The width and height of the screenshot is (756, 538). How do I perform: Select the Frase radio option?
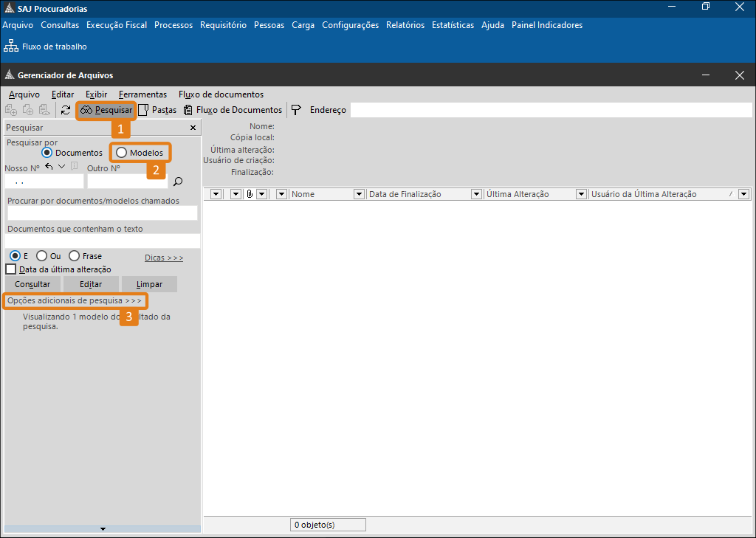[74, 256]
